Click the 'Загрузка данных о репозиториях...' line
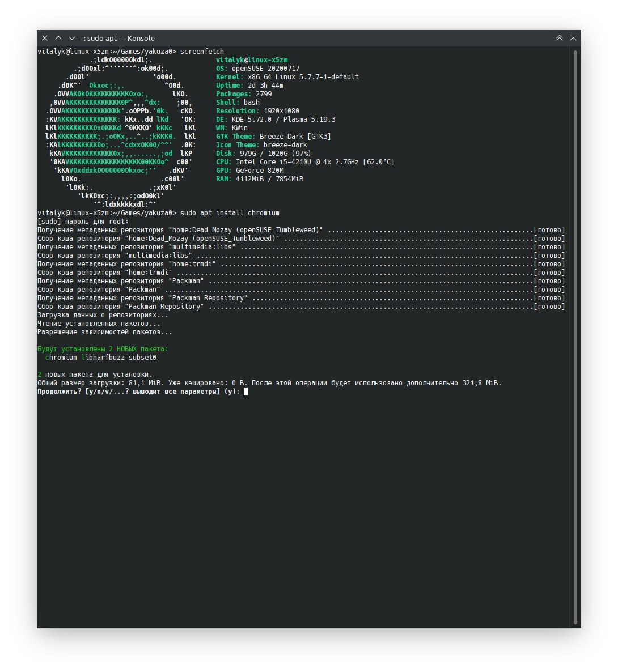Image resolution: width=618 pixels, height=672 pixels. coord(103,315)
